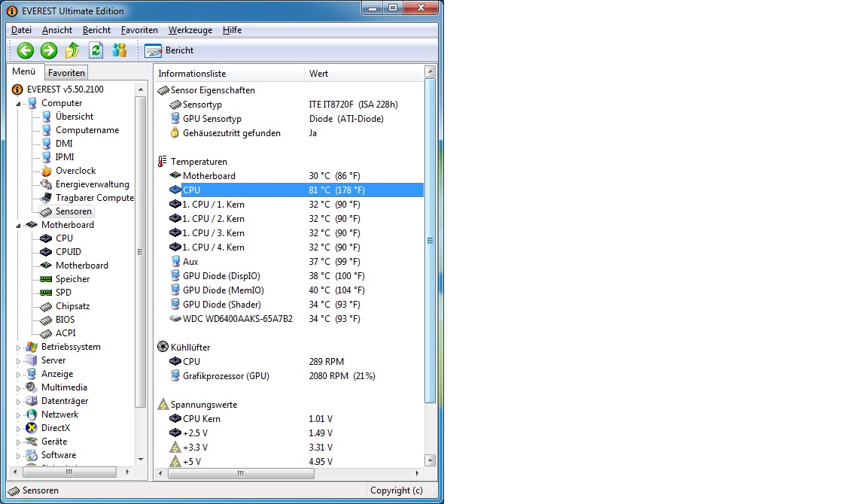Screen dimensions: 867x504
Task: Click the BIOS chip icon
Action: pyautogui.click(x=47, y=320)
